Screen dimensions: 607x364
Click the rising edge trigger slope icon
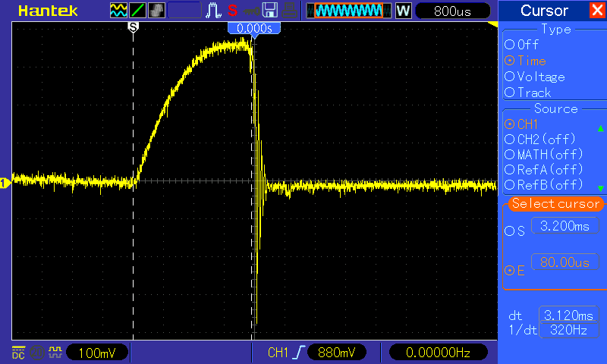click(x=299, y=353)
